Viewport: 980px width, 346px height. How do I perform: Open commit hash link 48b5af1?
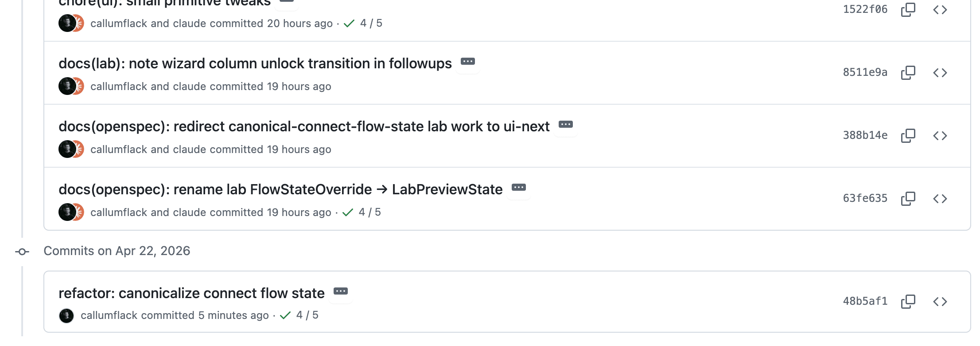865,301
